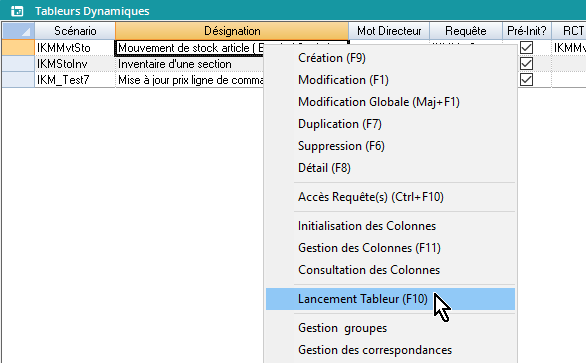
Task: Toggle Pré-Init checkbox for the IKMStoInv row
Action: tap(526, 64)
